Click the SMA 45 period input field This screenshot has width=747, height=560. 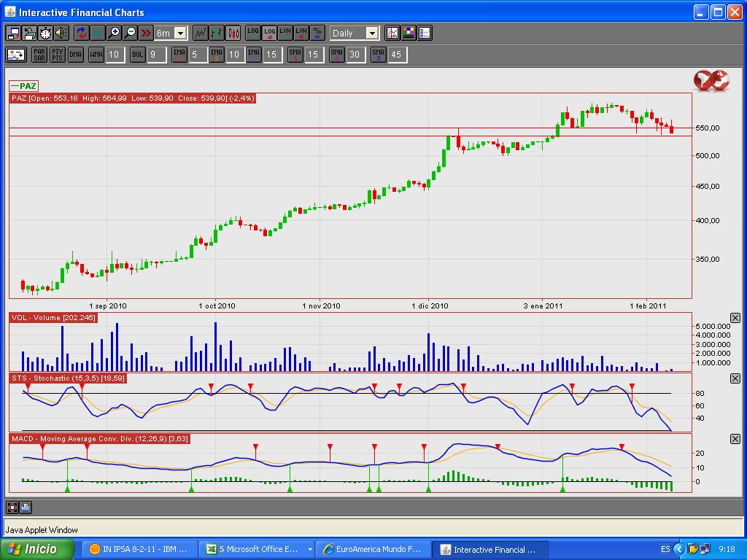[x=396, y=55]
